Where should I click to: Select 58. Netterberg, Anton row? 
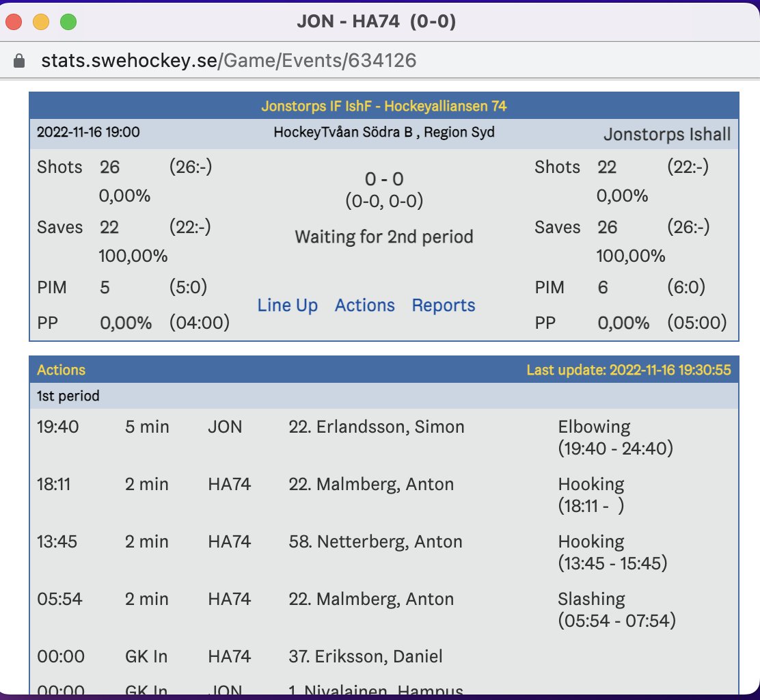[384, 552]
